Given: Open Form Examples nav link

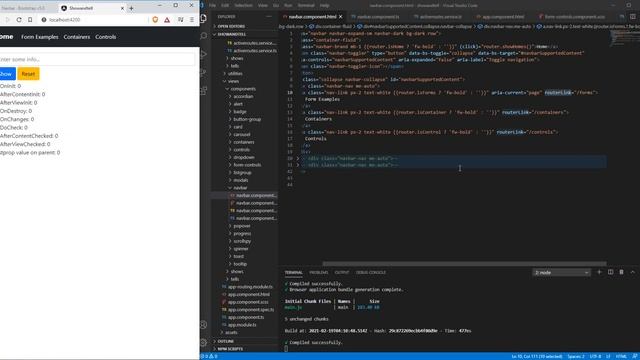Looking at the screenshot, I should click(x=40, y=37).
